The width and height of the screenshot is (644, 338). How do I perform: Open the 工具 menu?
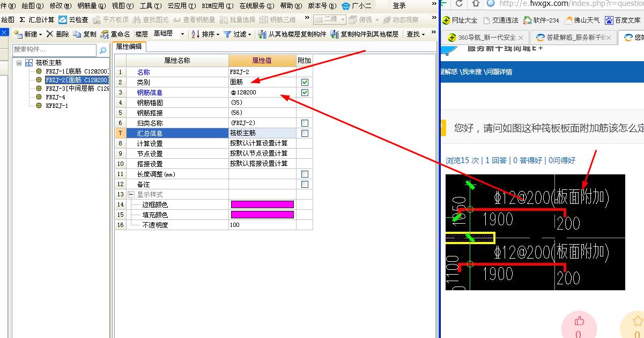[x=150, y=6]
